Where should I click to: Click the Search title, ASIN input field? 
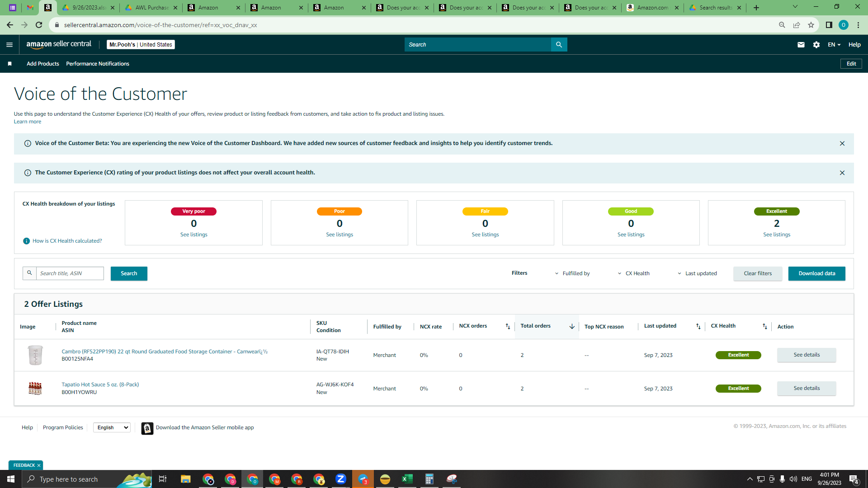tap(70, 273)
